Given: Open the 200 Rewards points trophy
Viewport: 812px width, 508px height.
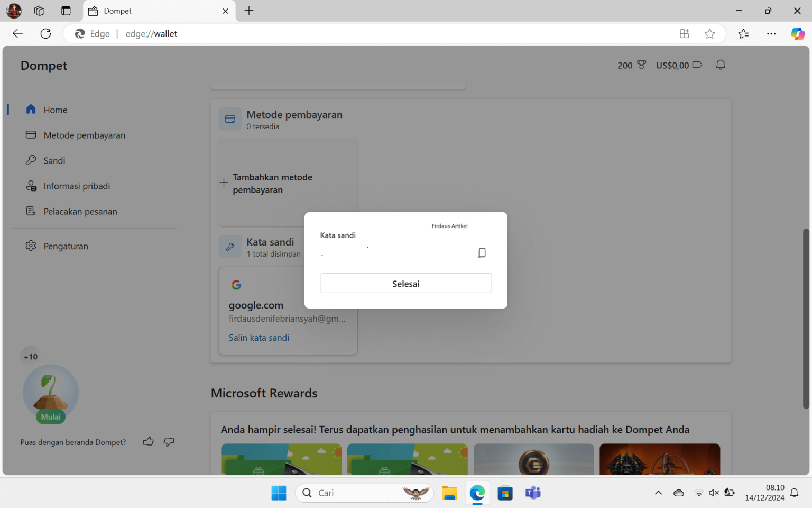Looking at the screenshot, I should tap(632, 65).
